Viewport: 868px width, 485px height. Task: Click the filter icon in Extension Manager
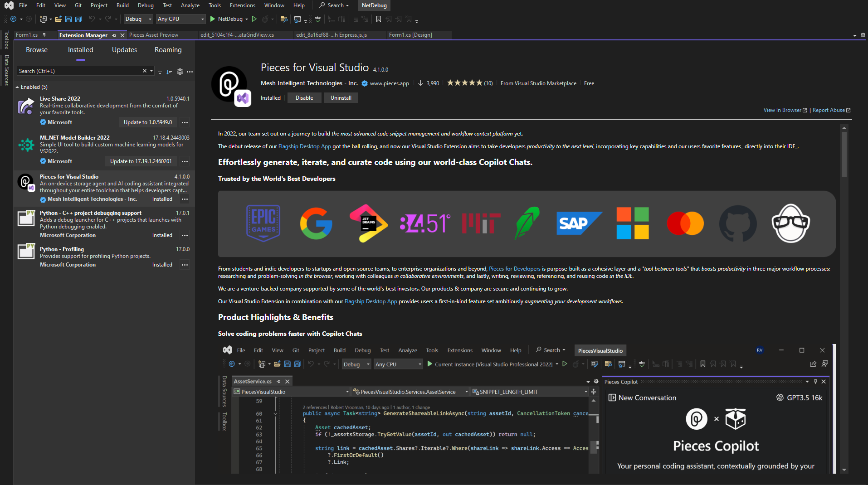(160, 71)
